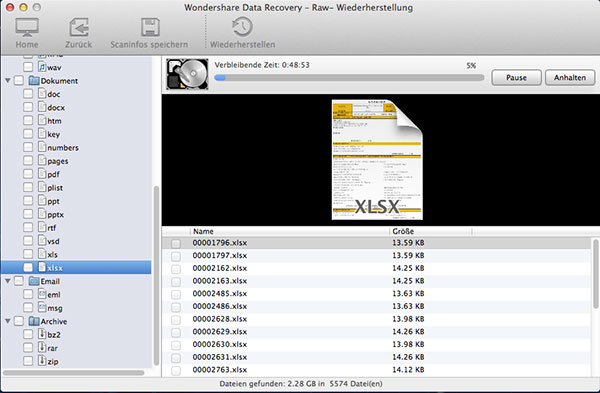The image size is (600, 393).
Task: Click Scaninfos speichern floppy disk icon
Action: pos(150,27)
